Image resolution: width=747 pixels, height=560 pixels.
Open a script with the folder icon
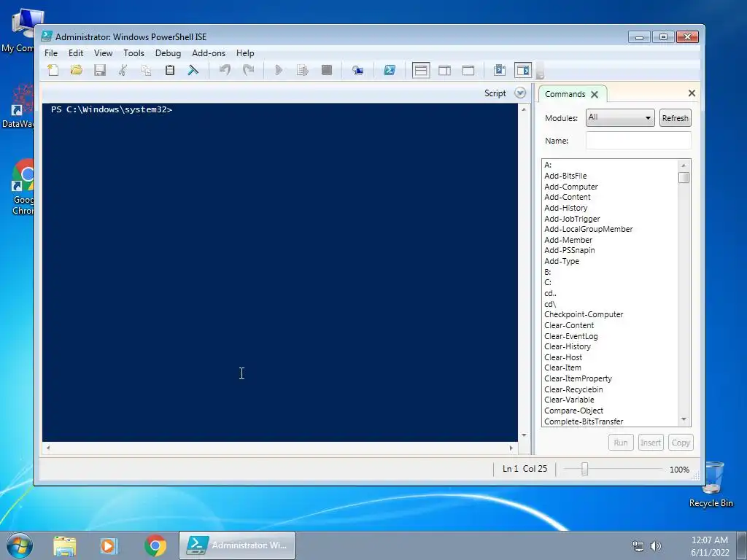pyautogui.click(x=76, y=71)
